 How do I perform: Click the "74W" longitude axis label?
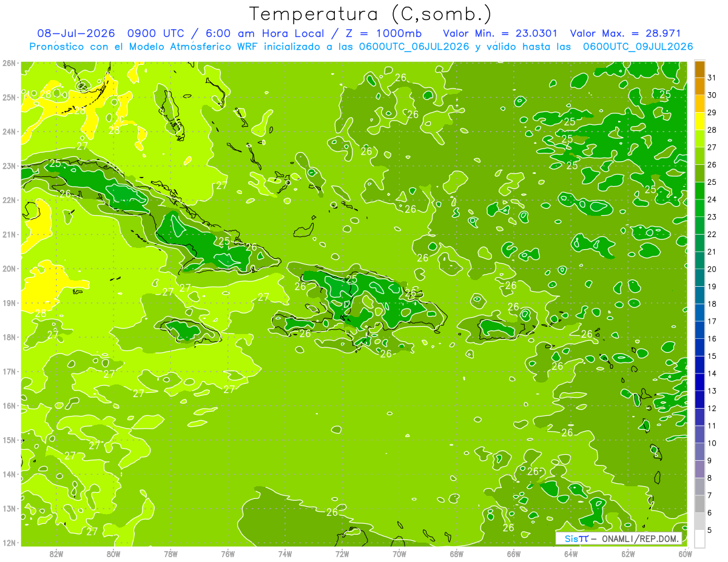(x=285, y=554)
